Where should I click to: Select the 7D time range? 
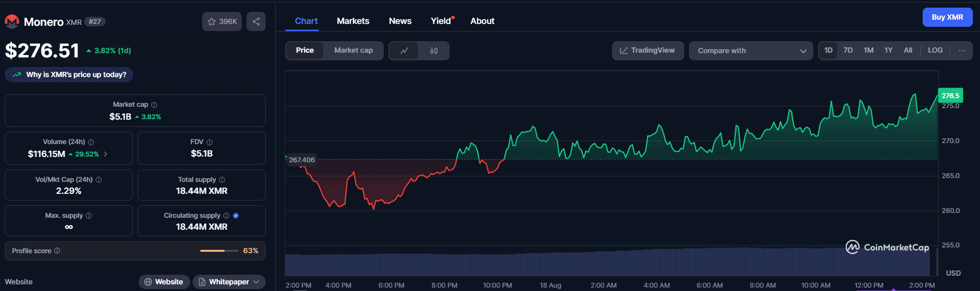tap(848, 50)
